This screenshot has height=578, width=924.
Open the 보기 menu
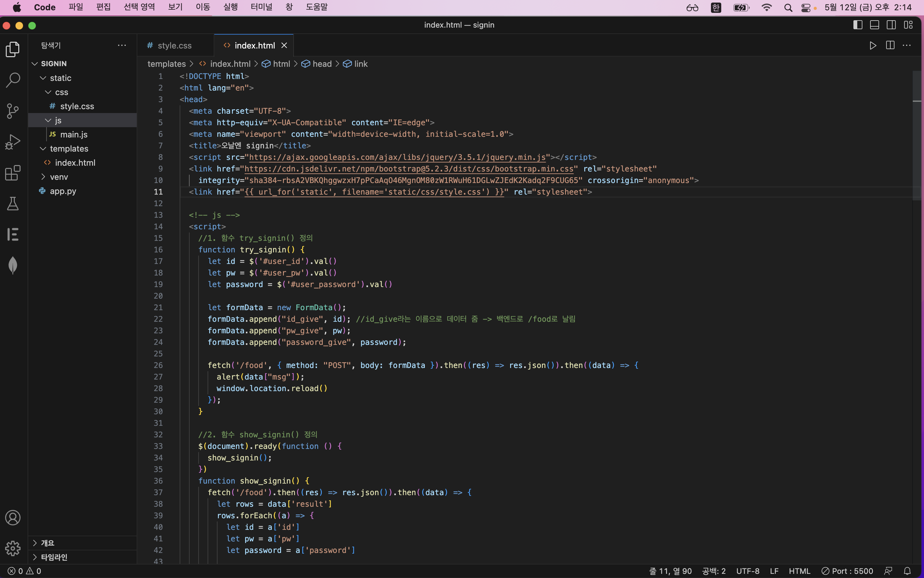pos(175,7)
